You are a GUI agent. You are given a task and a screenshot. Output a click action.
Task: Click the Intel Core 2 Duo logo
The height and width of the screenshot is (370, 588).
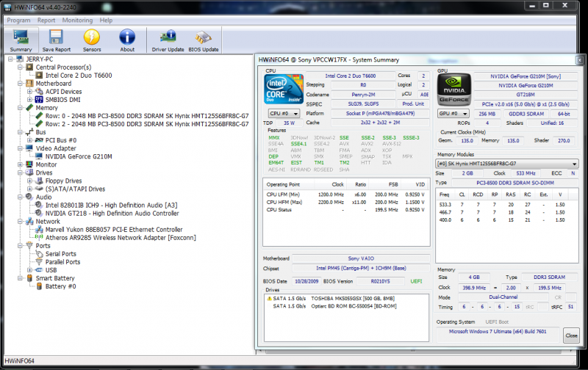pos(284,89)
